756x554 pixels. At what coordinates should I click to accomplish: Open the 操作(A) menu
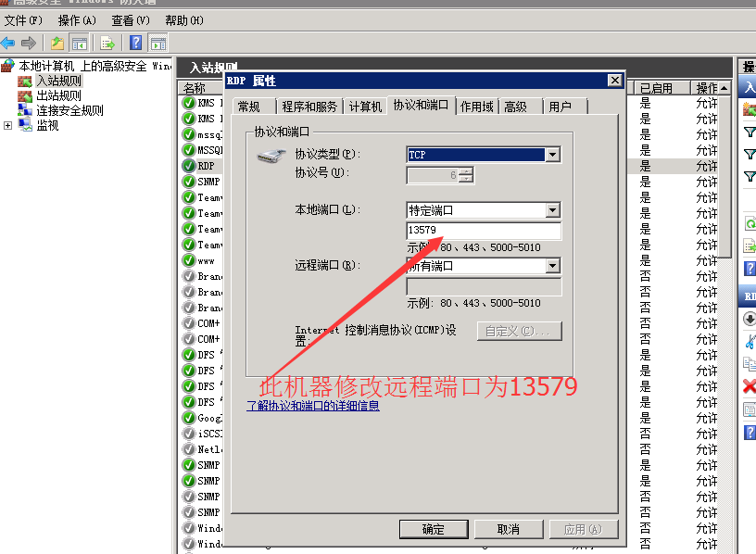point(77,19)
